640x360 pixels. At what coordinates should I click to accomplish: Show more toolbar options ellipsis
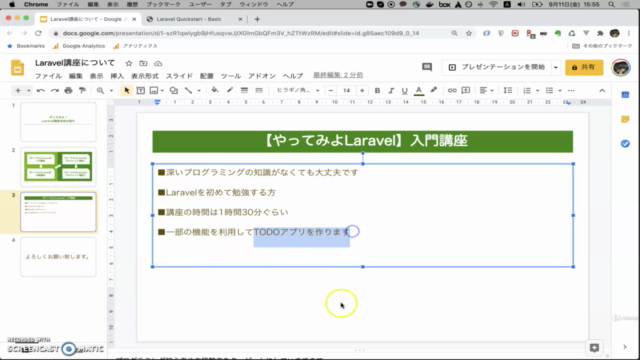(x=571, y=91)
